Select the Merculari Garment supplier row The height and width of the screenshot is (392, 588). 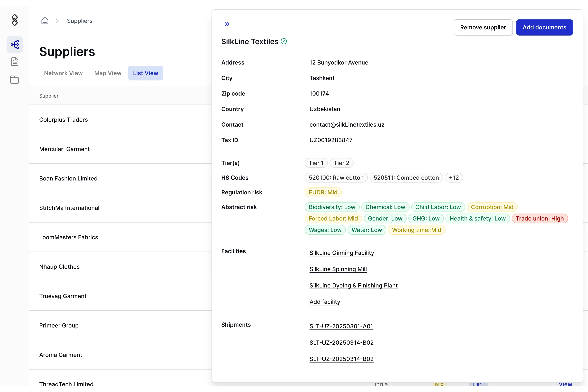coord(65,149)
